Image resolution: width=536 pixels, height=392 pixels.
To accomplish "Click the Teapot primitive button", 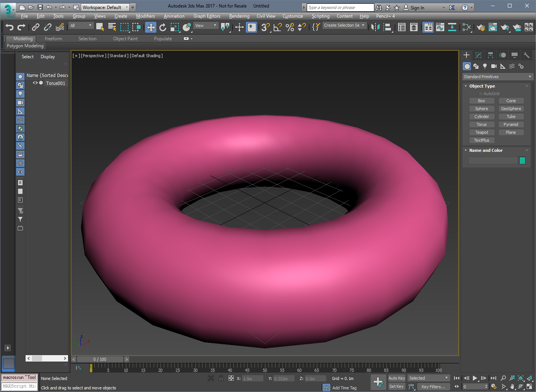I will point(481,132).
